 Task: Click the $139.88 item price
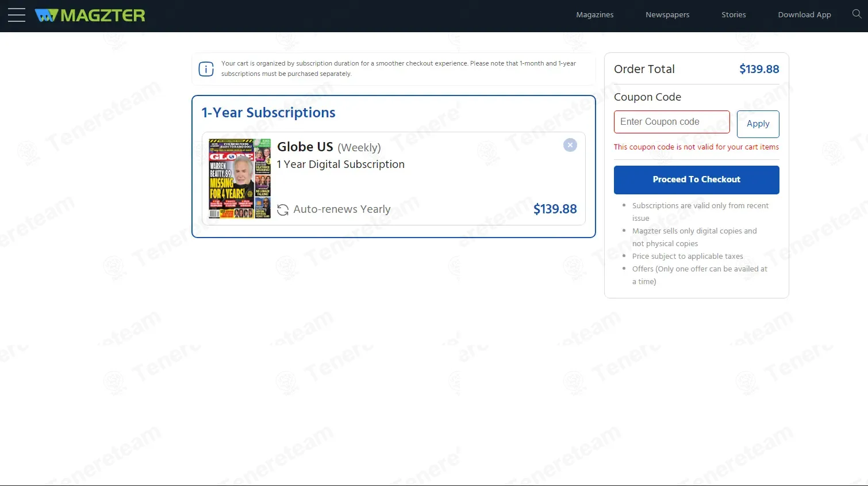555,209
